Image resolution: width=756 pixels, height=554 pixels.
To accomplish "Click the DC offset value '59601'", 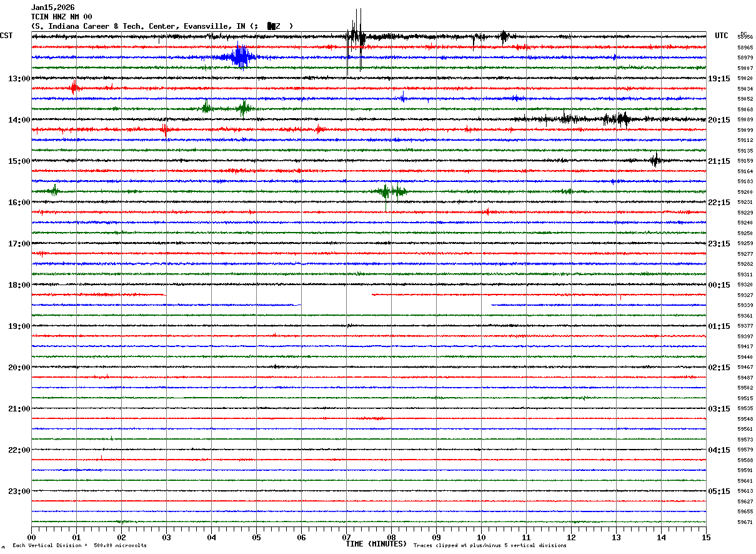I will (x=745, y=481).
